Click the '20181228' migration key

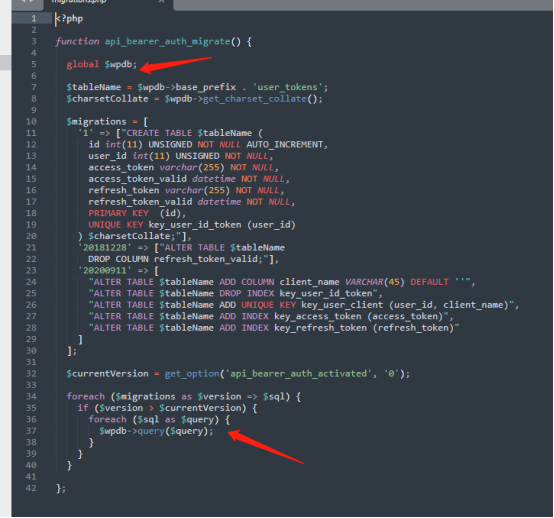coord(105,248)
